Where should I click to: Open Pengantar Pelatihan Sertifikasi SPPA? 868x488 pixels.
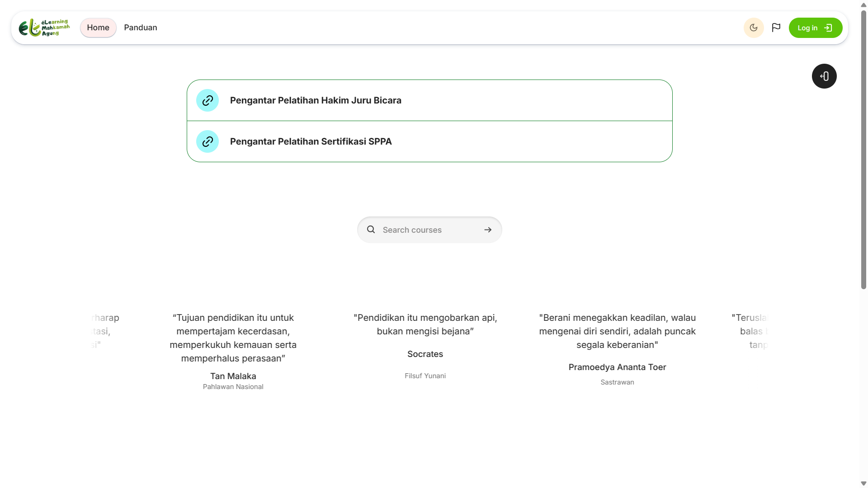[x=311, y=141]
